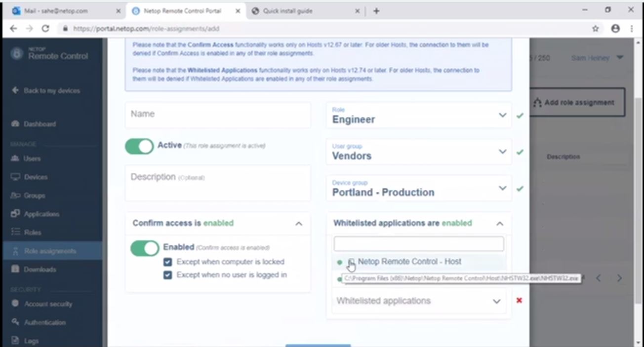The height and width of the screenshot is (347, 644).
Task: Reload the Netop portal page
Action: click(x=45, y=29)
